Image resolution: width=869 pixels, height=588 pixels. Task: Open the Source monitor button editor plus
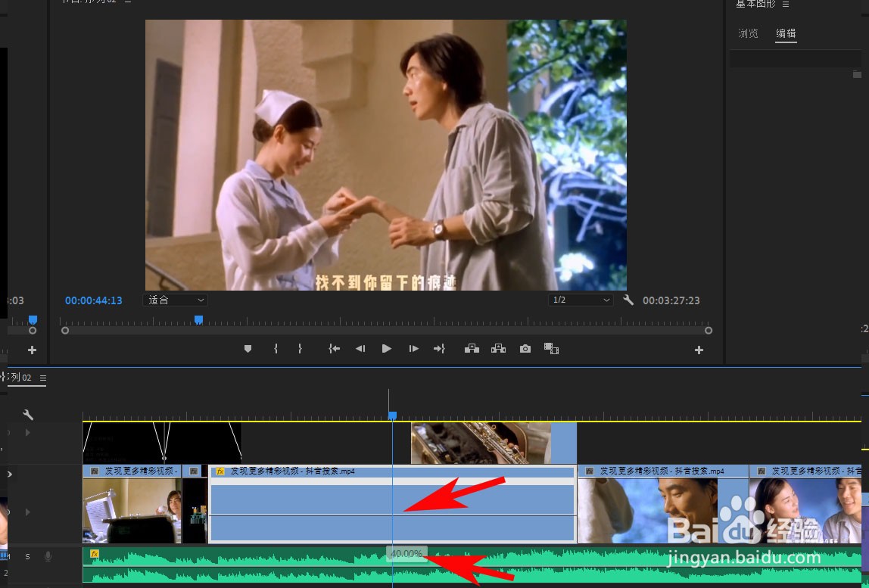tap(32, 350)
